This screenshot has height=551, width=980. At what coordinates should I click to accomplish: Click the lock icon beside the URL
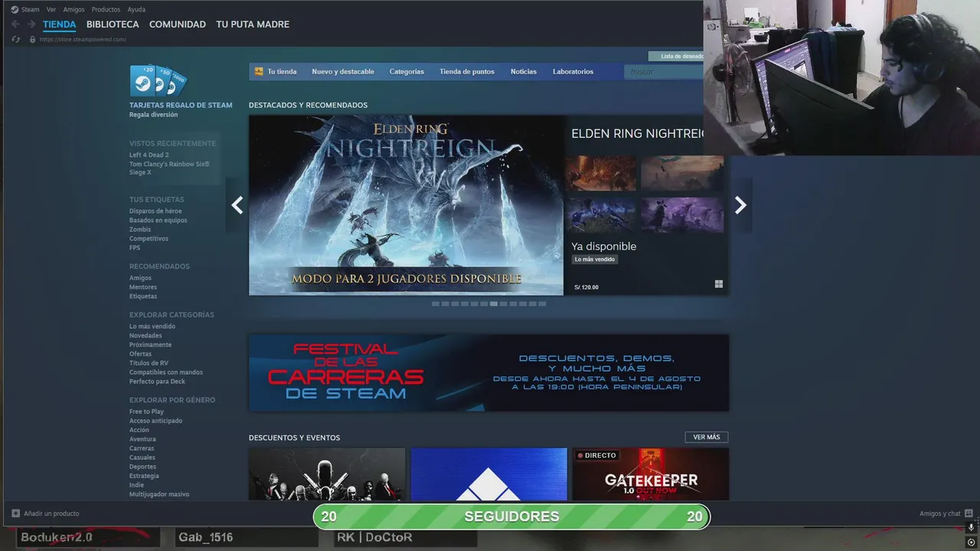[32, 39]
